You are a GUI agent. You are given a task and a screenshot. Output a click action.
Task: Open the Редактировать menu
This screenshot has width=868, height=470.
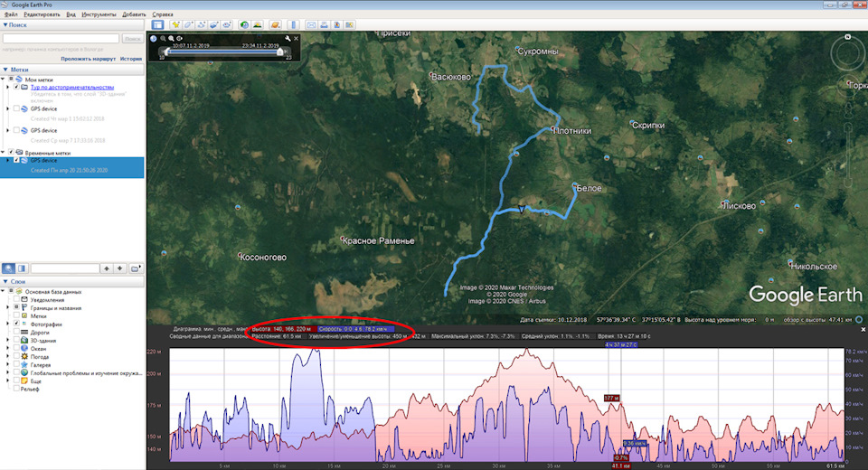click(42, 14)
